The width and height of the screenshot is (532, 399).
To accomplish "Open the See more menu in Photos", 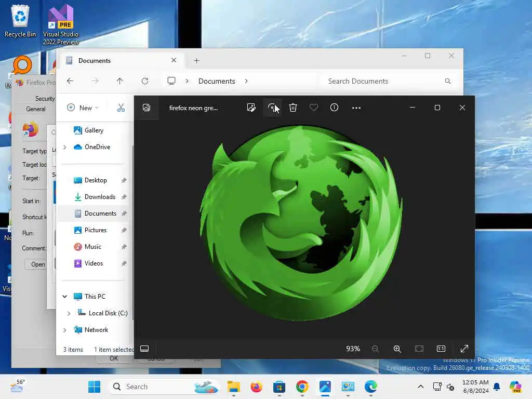I will coord(356,108).
